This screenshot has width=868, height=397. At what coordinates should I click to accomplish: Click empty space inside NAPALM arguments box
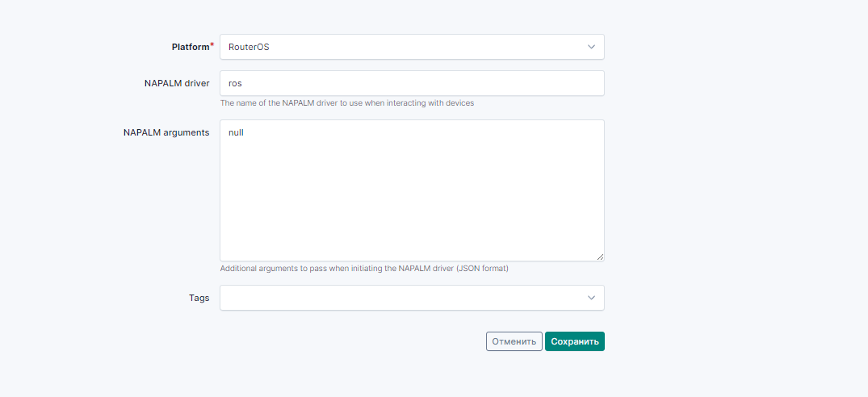(411, 202)
